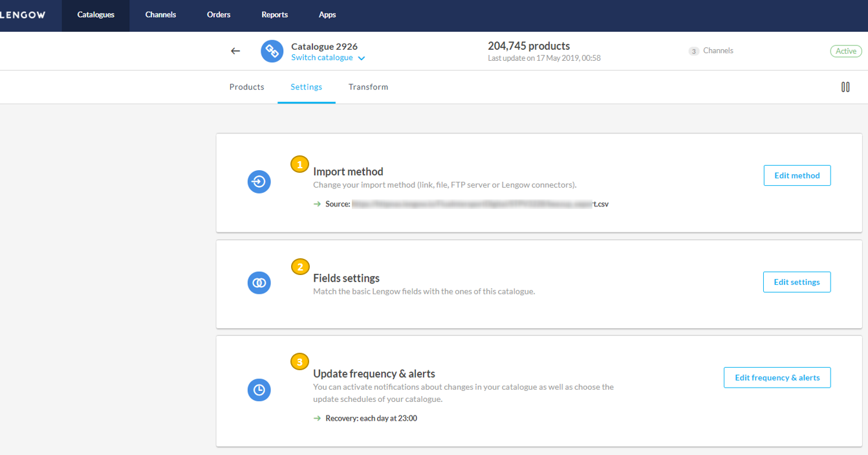Click the Fields settings overlapping circles icon
868x455 pixels.
(x=259, y=283)
